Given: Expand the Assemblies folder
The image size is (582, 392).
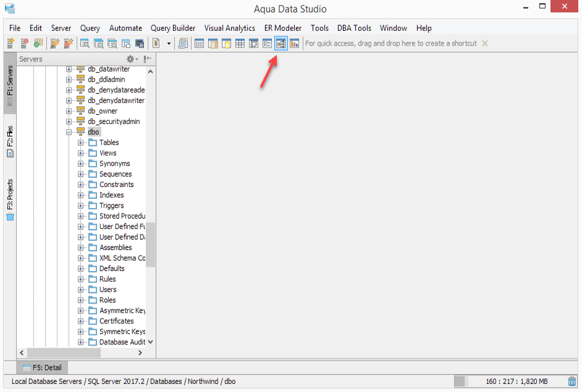Looking at the screenshot, I should pyautogui.click(x=80, y=248).
